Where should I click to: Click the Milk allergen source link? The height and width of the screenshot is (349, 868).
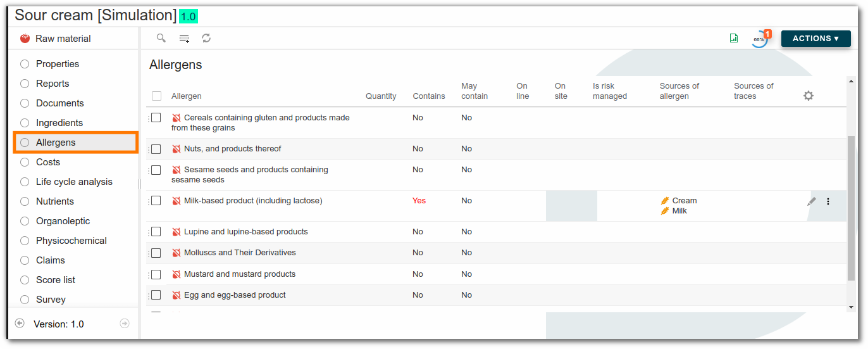click(679, 211)
